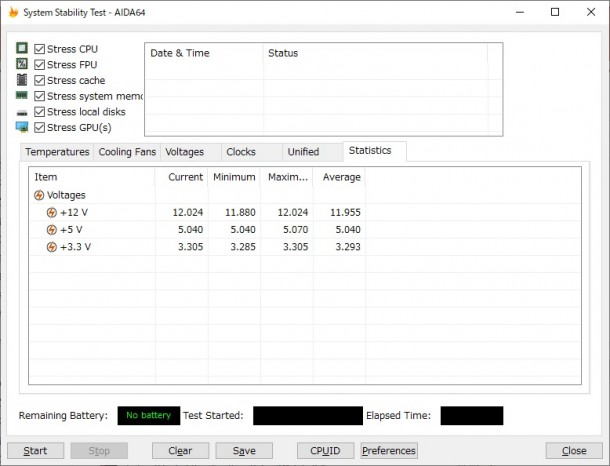Click the +3.3 V lightning icon

pyautogui.click(x=51, y=247)
